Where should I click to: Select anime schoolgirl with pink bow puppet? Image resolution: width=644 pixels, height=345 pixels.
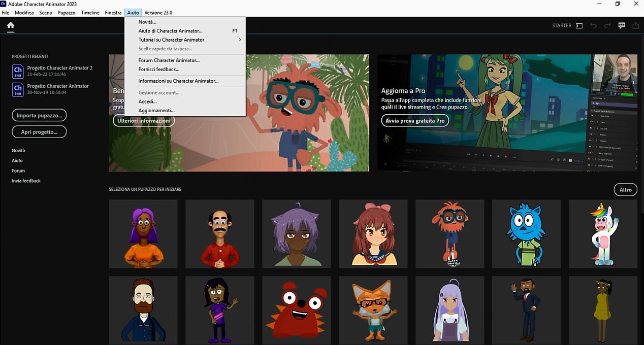click(x=373, y=234)
